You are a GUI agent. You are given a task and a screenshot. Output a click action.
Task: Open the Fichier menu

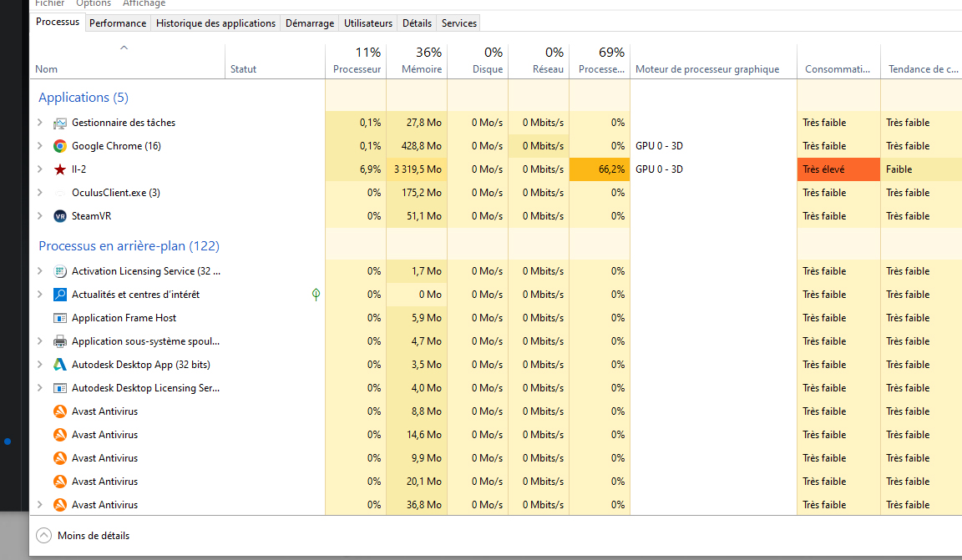(x=50, y=3)
